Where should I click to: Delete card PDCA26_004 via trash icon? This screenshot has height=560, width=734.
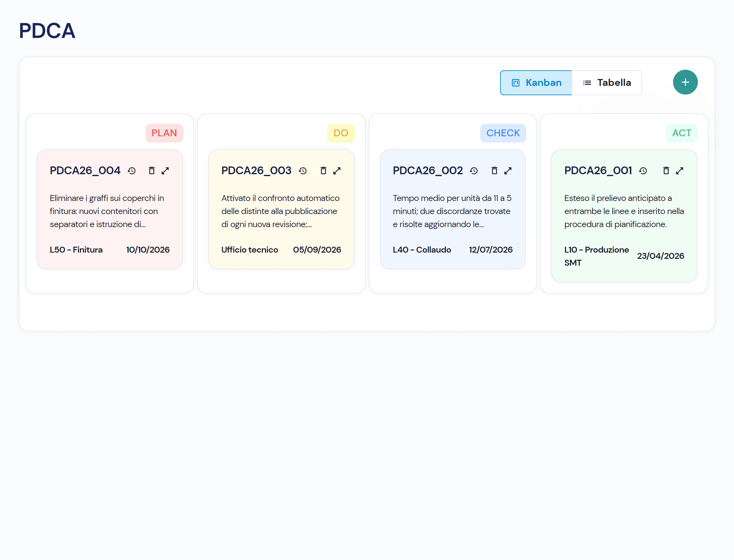[x=151, y=171]
